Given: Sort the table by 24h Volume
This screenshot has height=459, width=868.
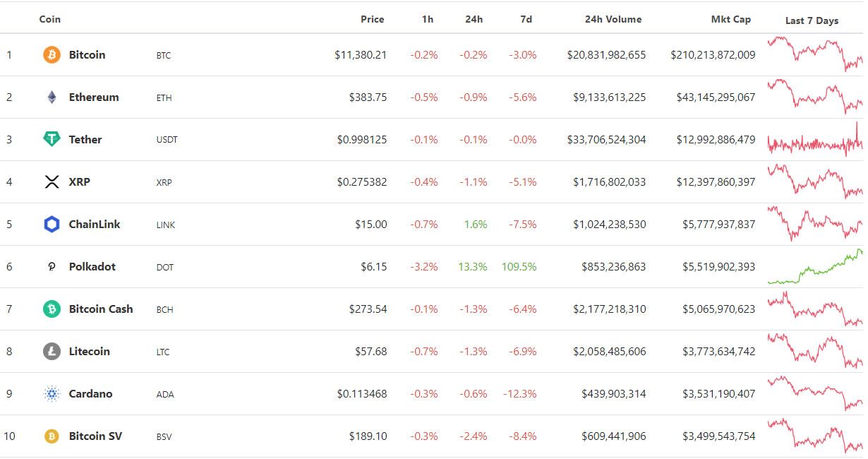Looking at the screenshot, I should pos(612,19).
